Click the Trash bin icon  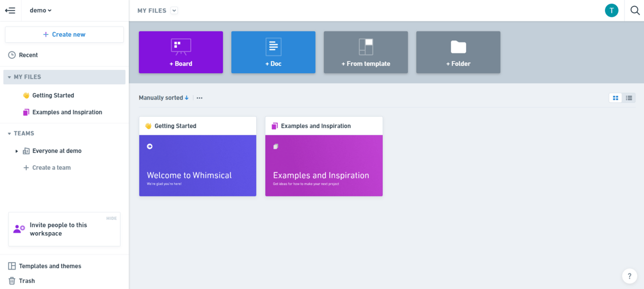tap(12, 281)
